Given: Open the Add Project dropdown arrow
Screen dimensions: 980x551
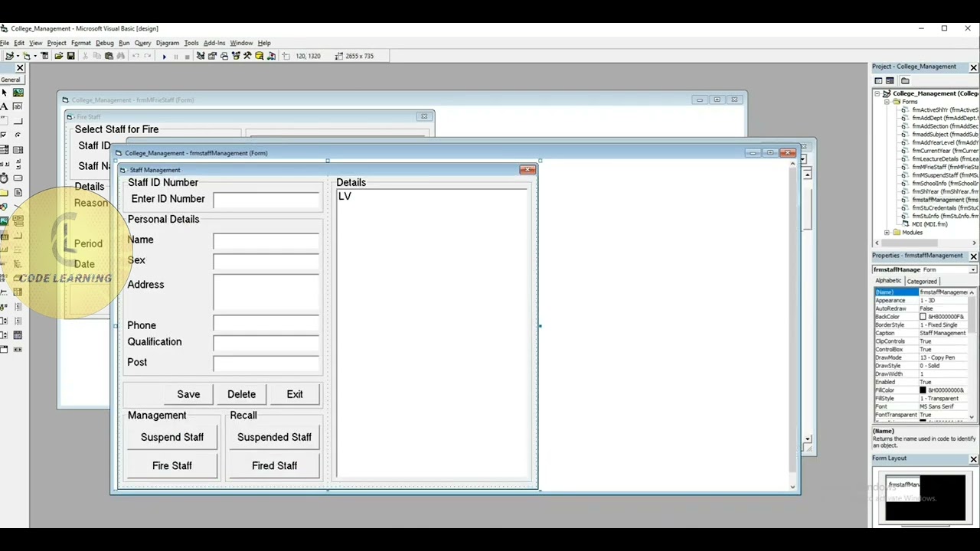Looking at the screenshot, I should click(18, 56).
